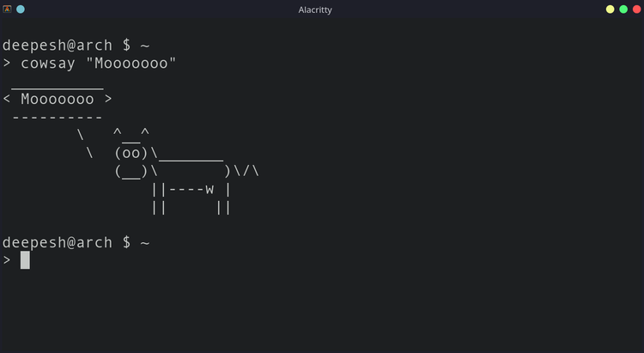
Task: Click the closing > of speech bubble
Action: pyautogui.click(x=108, y=99)
